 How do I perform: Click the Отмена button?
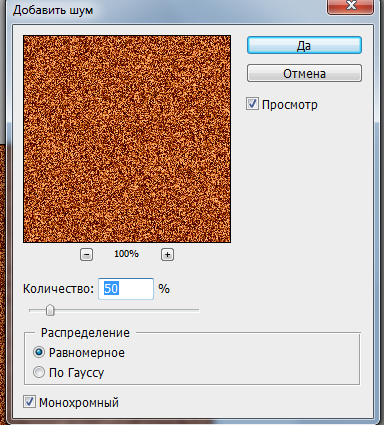pos(304,73)
